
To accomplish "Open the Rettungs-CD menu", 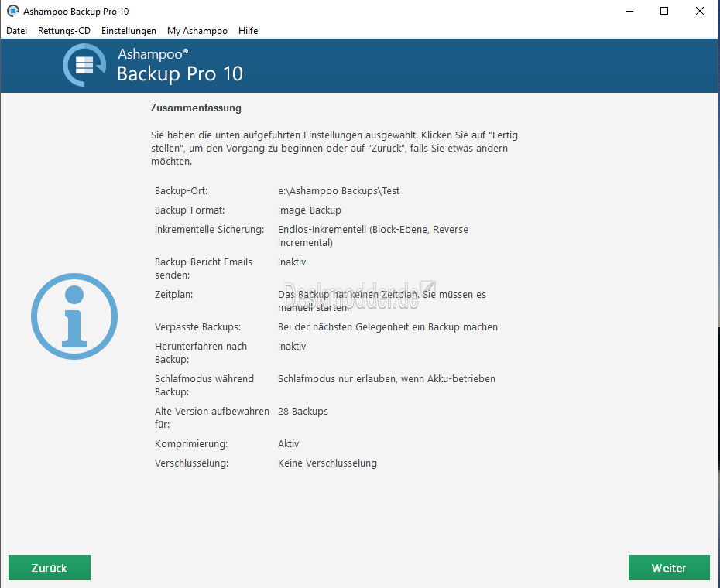I will (64, 31).
